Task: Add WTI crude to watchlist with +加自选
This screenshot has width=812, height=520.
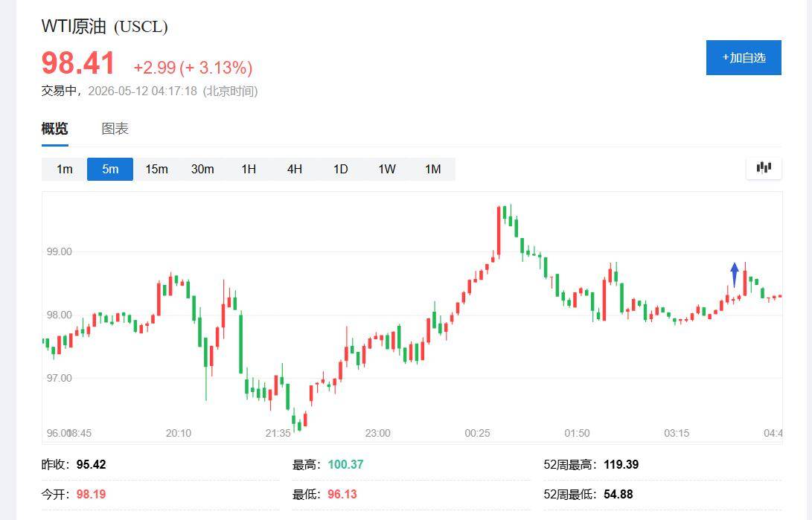Action: click(x=744, y=57)
